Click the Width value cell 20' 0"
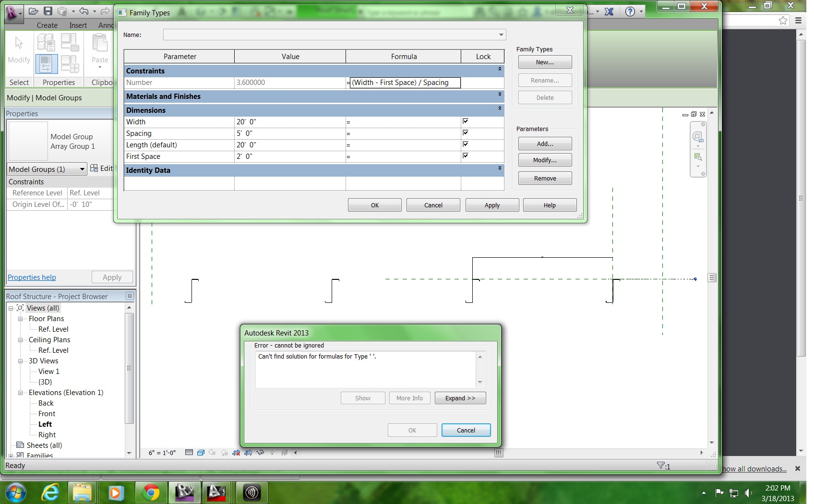814x504 pixels. [290, 122]
